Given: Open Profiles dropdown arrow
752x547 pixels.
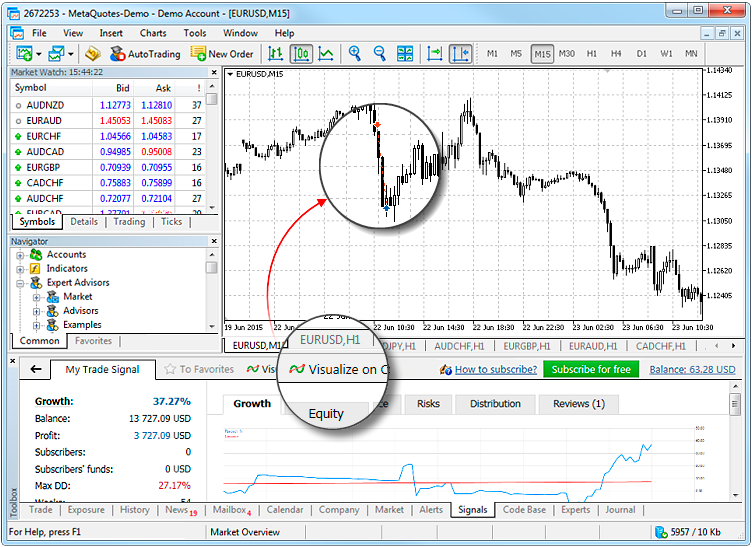Looking at the screenshot, I should 71,54.
